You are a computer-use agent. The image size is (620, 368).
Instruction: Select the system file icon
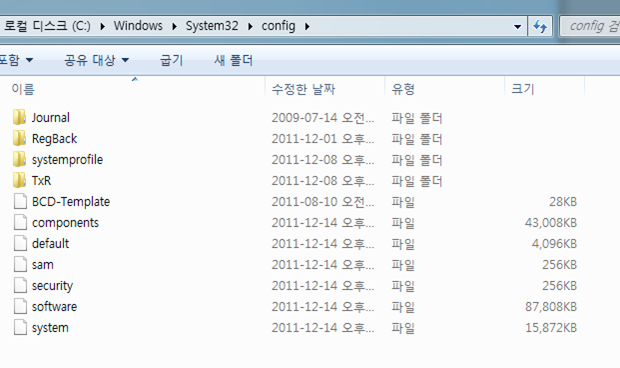(x=20, y=327)
